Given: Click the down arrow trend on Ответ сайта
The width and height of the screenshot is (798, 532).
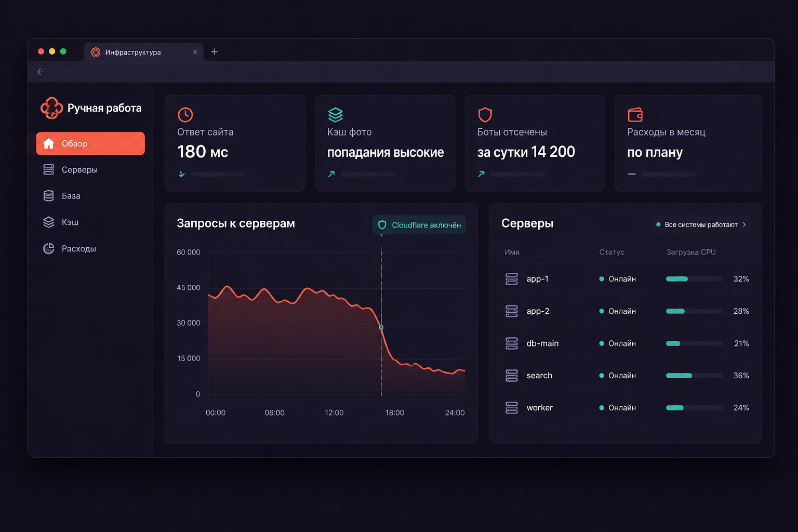Looking at the screenshot, I should tap(182, 174).
